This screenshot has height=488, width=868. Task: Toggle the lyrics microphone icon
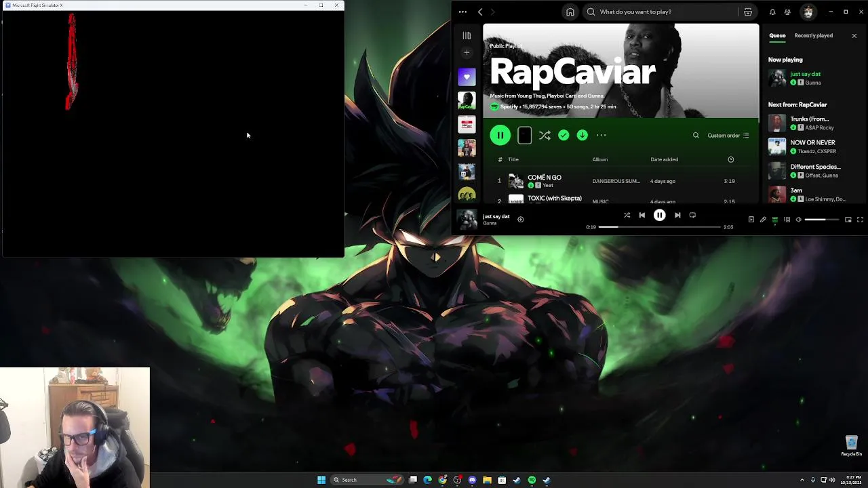tap(763, 220)
